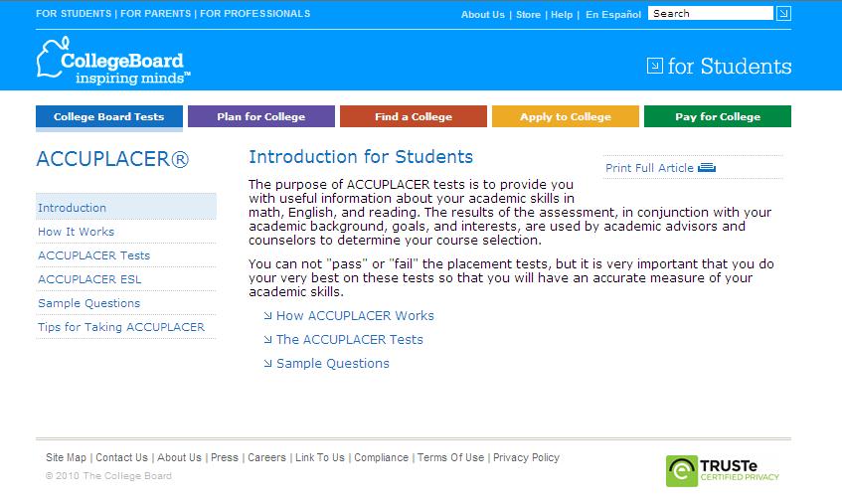
Task: Switch the site language via En Español
Action: tap(613, 15)
